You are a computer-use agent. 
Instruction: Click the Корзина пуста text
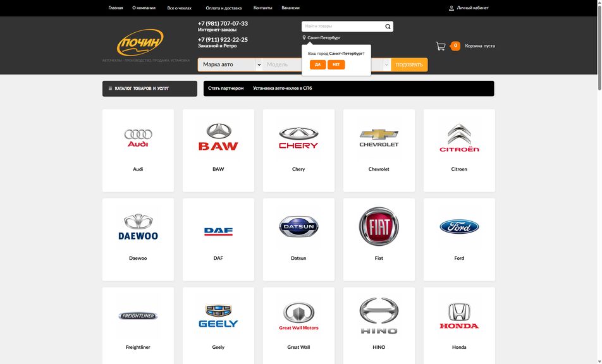(x=480, y=46)
